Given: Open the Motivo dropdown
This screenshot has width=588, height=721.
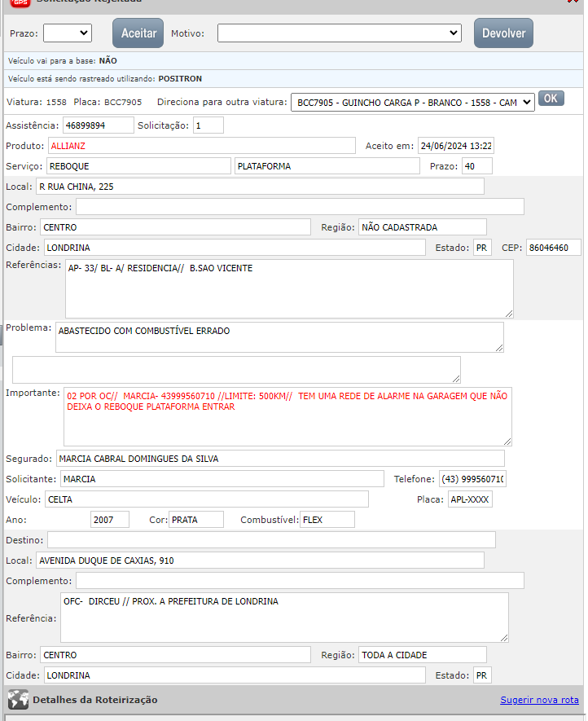Looking at the screenshot, I should (x=340, y=33).
